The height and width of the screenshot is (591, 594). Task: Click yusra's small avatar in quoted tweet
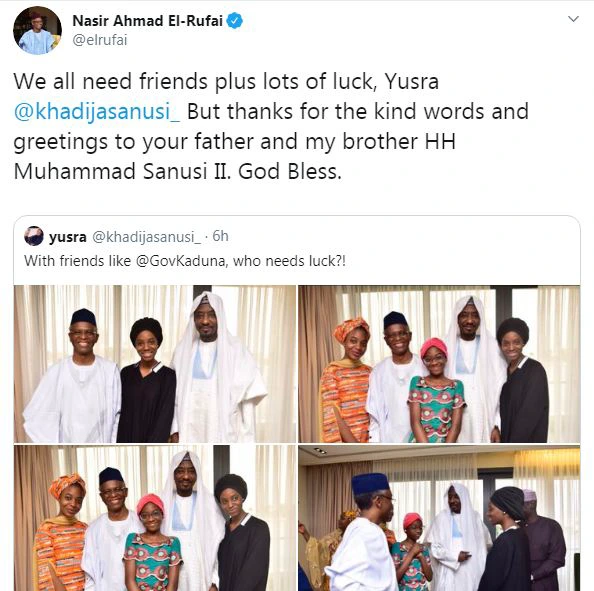(34, 236)
